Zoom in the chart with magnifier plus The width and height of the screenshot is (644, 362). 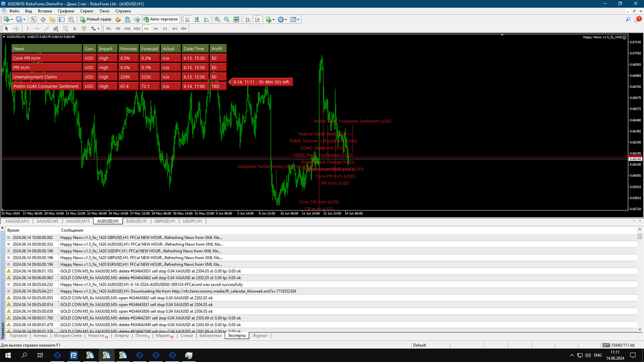click(x=217, y=19)
